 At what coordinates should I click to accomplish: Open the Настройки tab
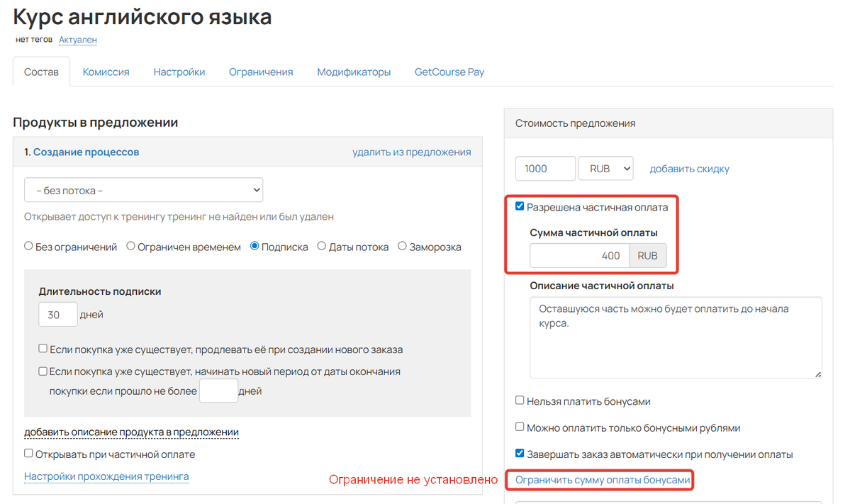[x=179, y=72]
